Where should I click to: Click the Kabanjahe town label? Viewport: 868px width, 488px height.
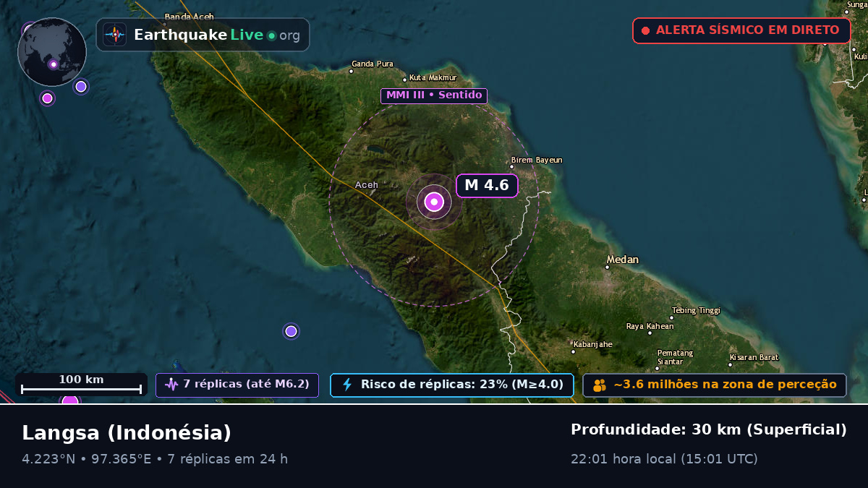(592, 344)
